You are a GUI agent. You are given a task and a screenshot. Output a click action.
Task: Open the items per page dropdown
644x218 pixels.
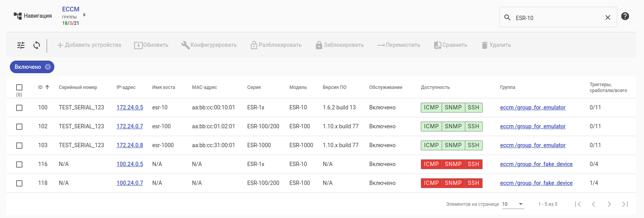(x=513, y=204)
